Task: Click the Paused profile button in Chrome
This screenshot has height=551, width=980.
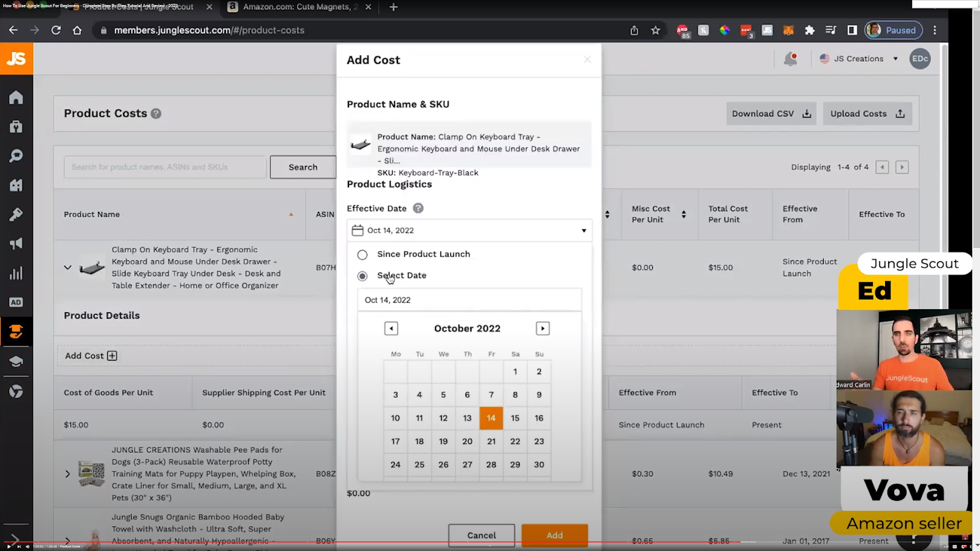Action: [894, 30]
